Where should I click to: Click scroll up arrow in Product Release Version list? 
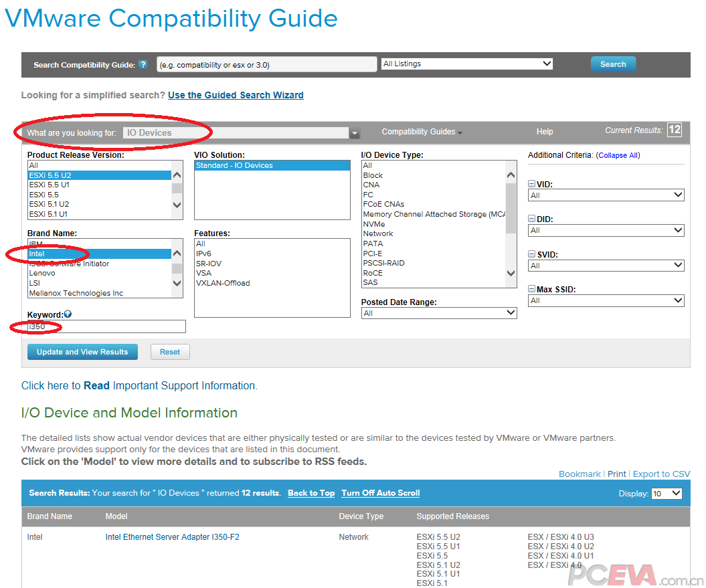point(177,175)
